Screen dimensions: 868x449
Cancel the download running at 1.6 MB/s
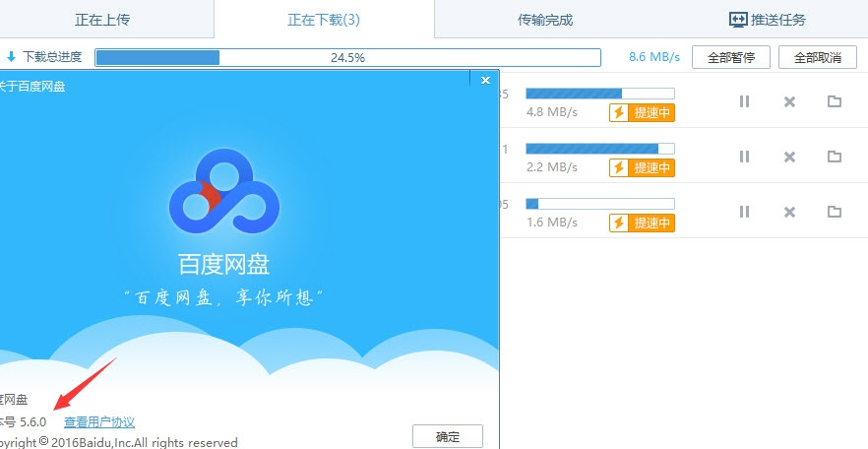pyautogui.click(x=789, y=212)
